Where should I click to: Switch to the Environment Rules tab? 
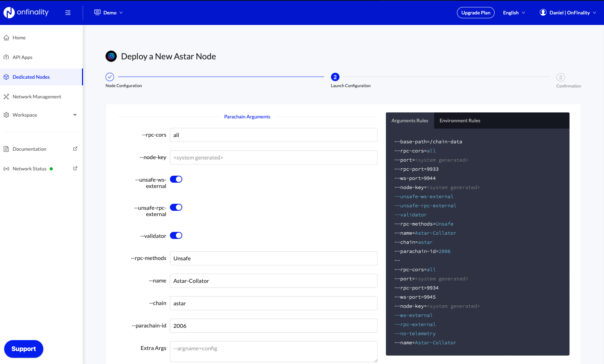click(459, 121)
